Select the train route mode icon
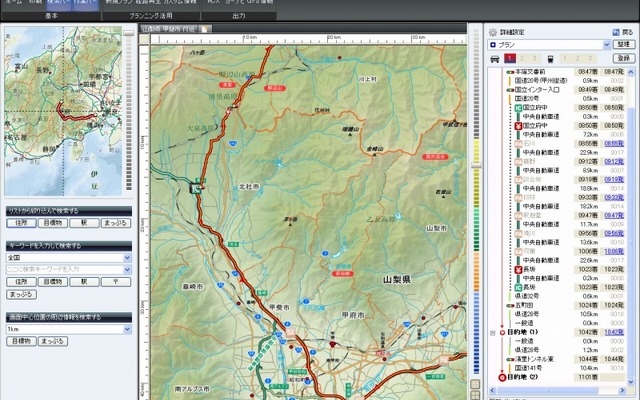640x400 pixels. 550,59
